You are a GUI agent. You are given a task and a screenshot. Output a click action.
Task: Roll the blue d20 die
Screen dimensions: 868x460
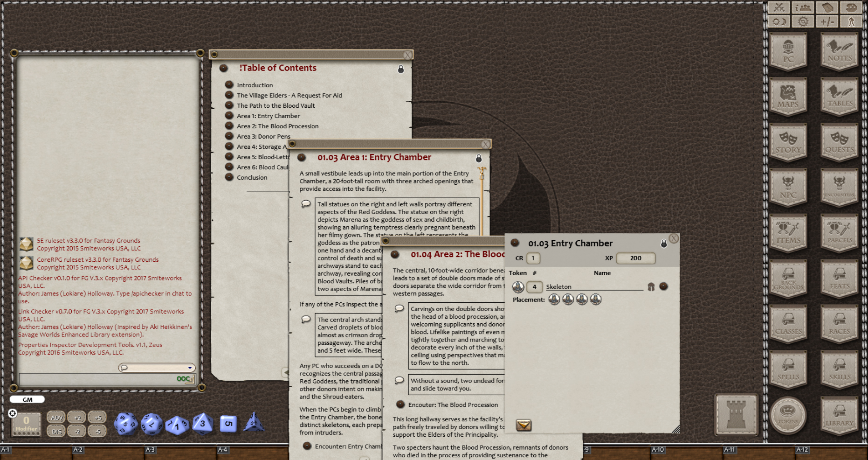tap(124, 423)
